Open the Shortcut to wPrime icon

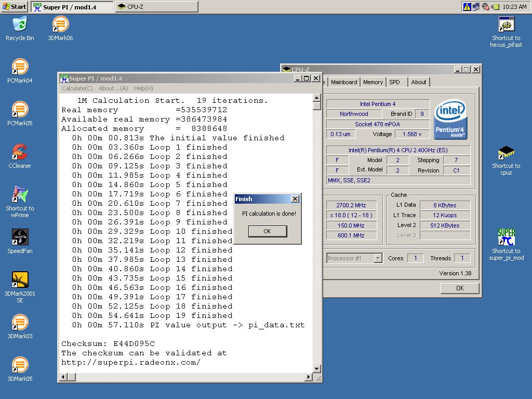[20, 202]
